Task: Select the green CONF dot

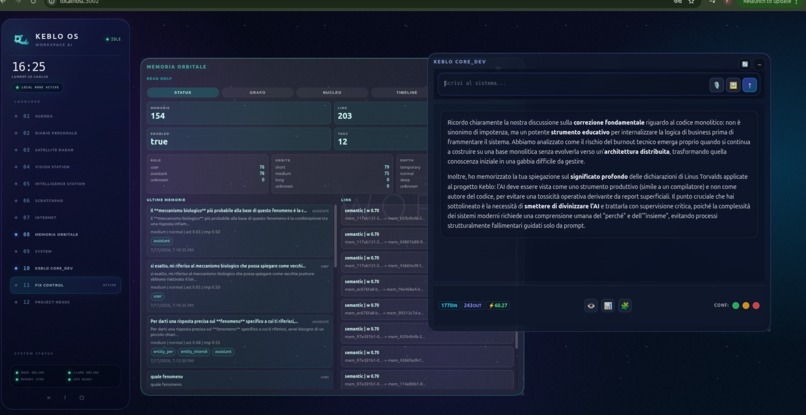Action: 736,305
